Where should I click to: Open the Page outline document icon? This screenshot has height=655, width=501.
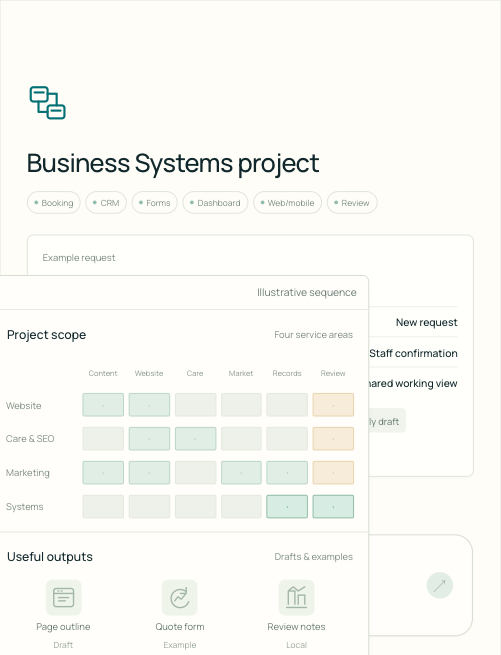(64, 597)
